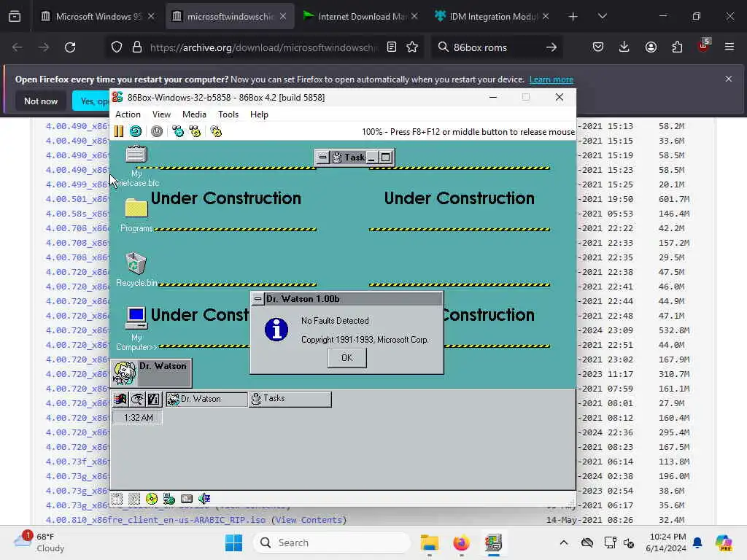Image resolution: width=747 pixels, height=560 pixels.
Task: Click the sound status bar icon
Action: [204, 499]
